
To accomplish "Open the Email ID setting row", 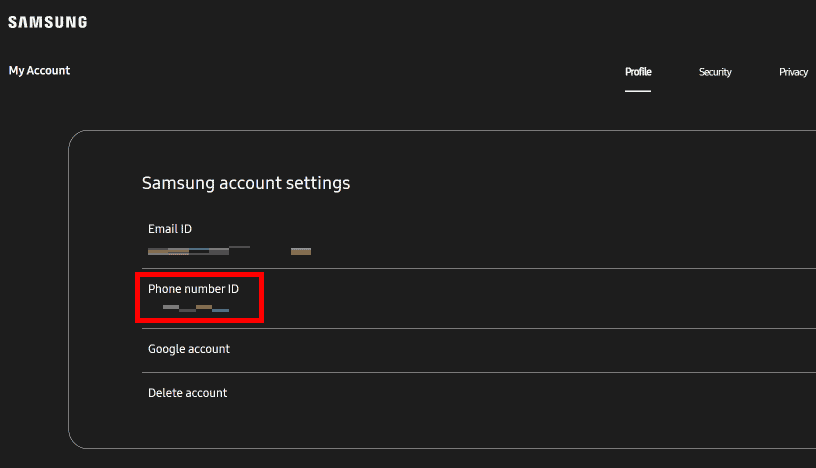I will (479, 239).
